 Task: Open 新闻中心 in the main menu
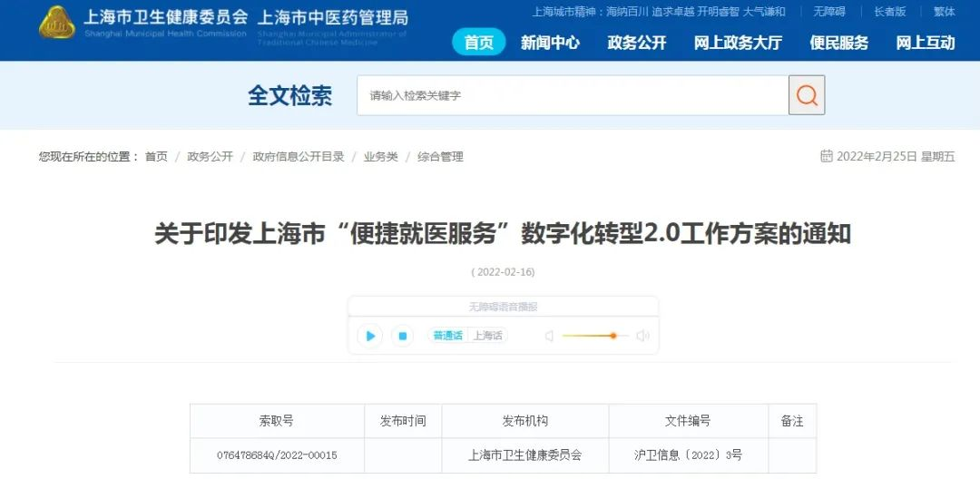click(x=550, y=43)
